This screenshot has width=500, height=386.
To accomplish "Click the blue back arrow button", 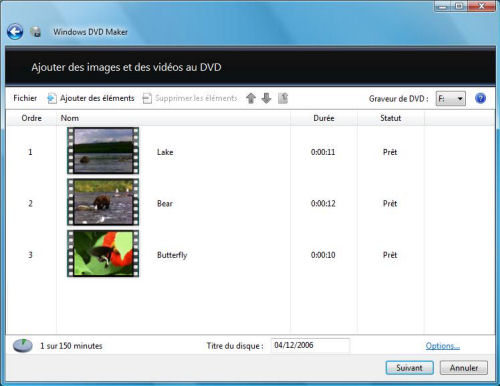I will point(15,32).
